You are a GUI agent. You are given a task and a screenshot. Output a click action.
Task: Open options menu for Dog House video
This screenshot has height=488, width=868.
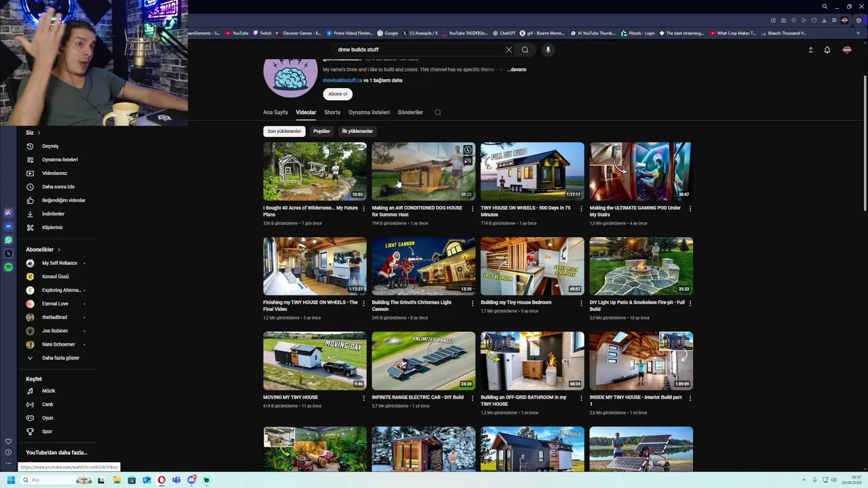pyautogui.click(x=473, y=209)
